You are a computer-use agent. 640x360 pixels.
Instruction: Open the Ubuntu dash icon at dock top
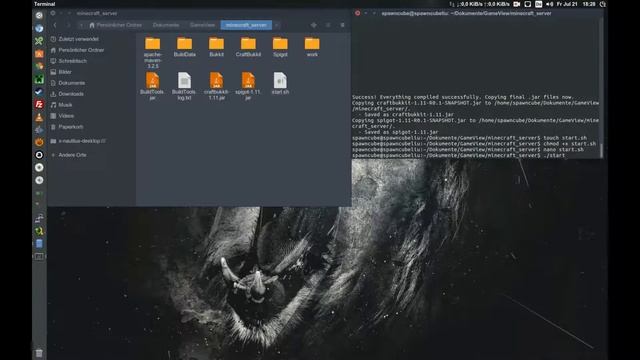[39, 16]
